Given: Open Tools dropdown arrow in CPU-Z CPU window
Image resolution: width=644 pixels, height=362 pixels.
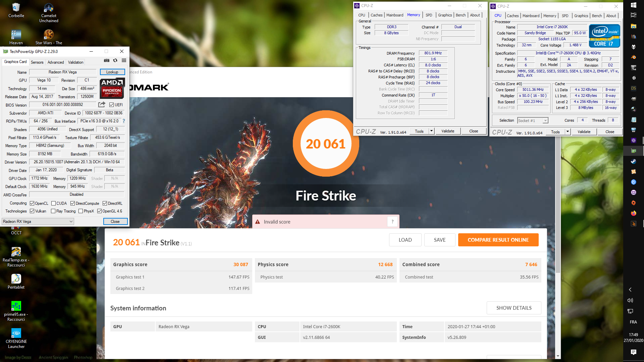Looking at the screenshot, I should coord(568,132).
